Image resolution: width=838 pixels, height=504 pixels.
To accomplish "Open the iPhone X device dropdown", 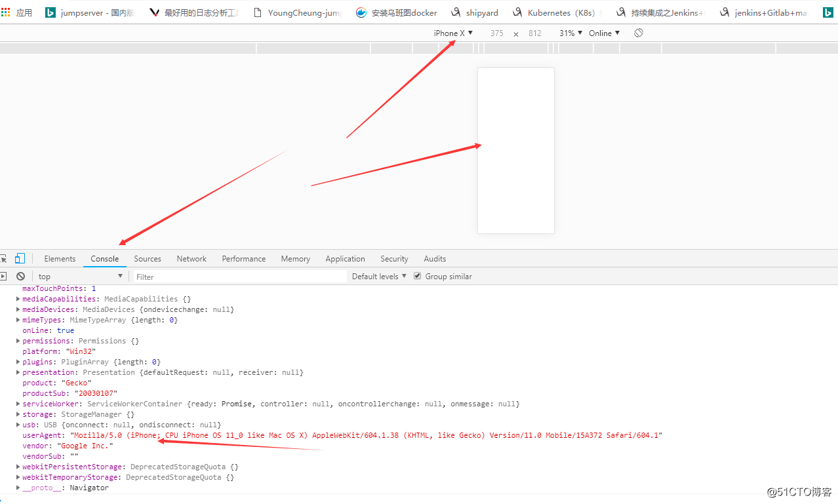I will click(x=453, y=33).
